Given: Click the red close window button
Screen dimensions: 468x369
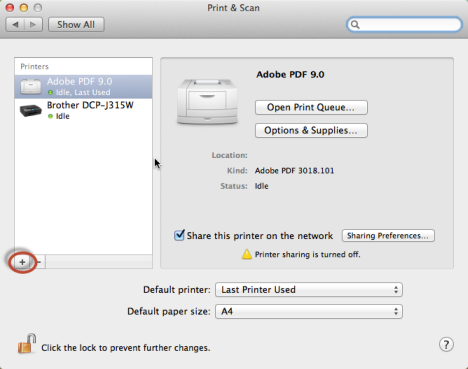Looking at the screenshot, I should point(10,7).
